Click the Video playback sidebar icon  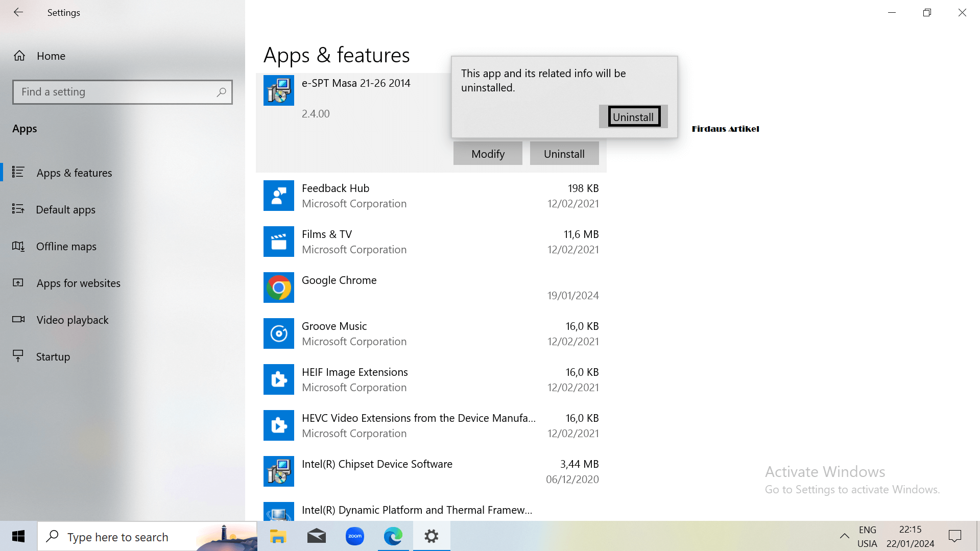pyautogui.click(x=18, y=319)
